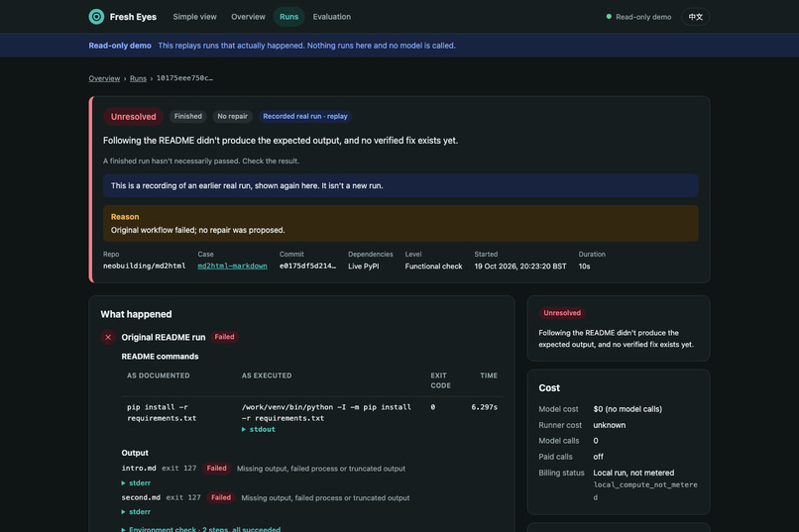This screenshot has height=532, width=799.
Task: Click the What happened section heading
Action: (136, 314)
